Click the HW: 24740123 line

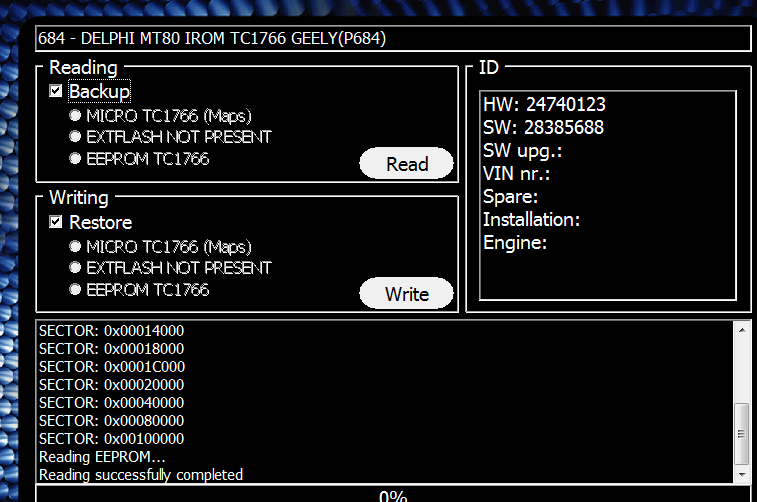click(544, 104)
